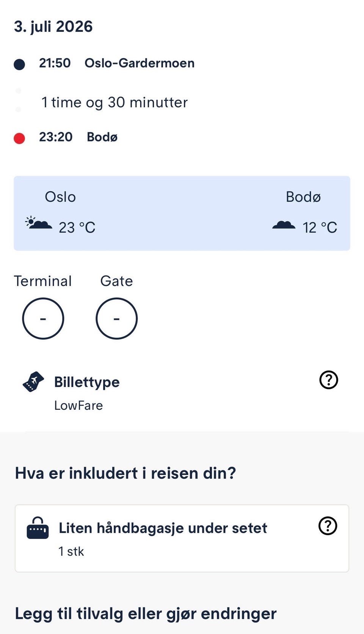Viewport: 364px width, 634px height.
Task: Tap the red arrival dot for Bodø
Action: pyautogui.click(x=19, y=138)
